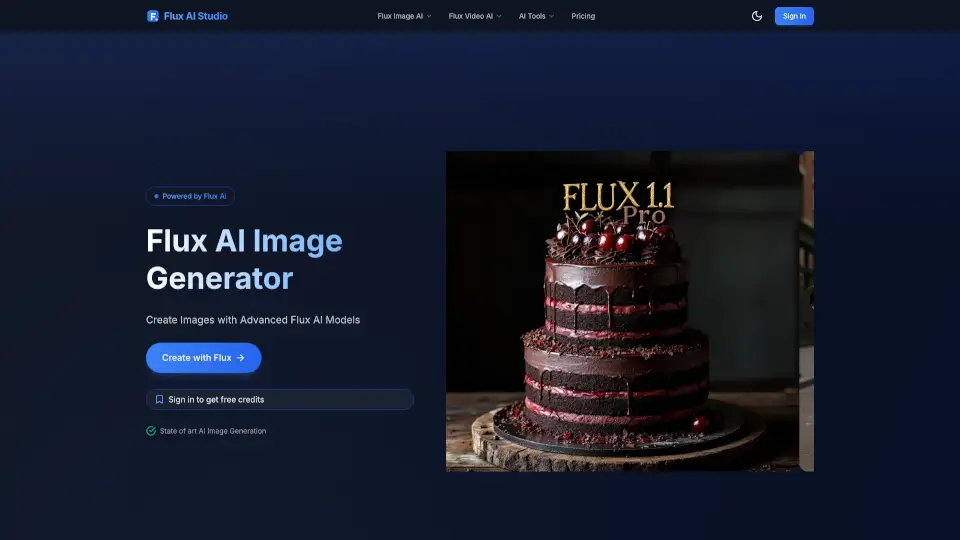Viewport: 960px width, 540px height.
Task: Expand the Flux Video AI dropdown
Action: (474, 16)
